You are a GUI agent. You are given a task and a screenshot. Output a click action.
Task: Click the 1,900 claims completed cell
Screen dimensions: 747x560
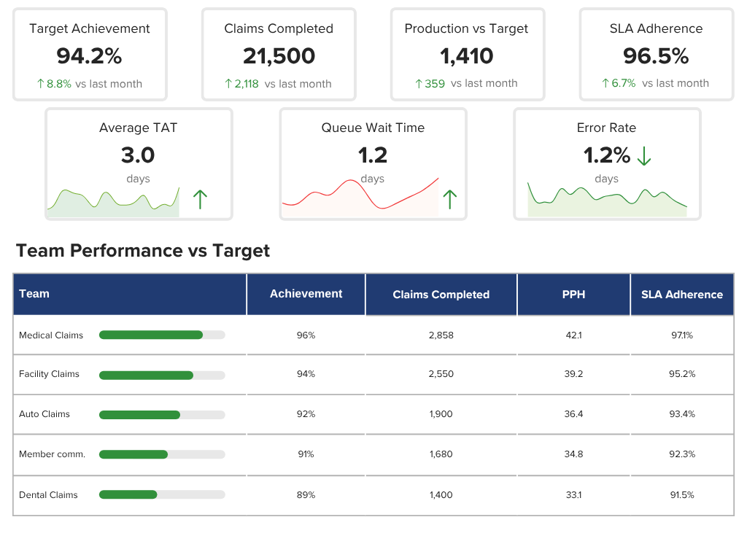pos(441,414)
